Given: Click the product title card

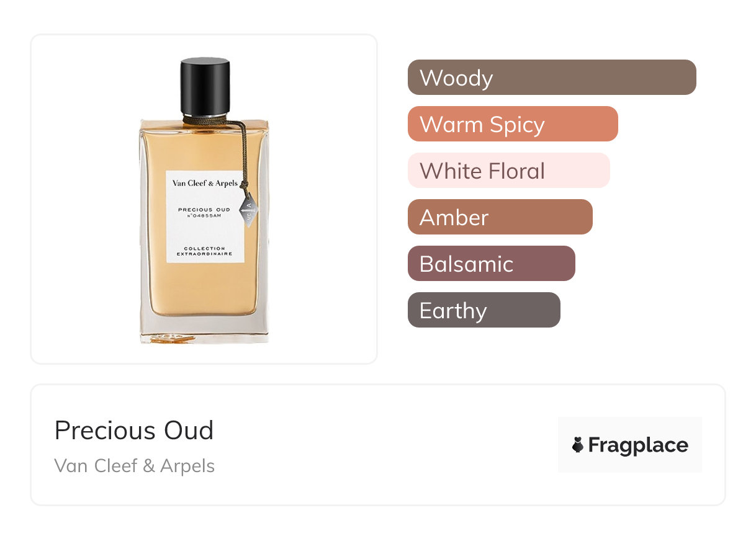Looking at the screenshot, I should coord(378,445).
